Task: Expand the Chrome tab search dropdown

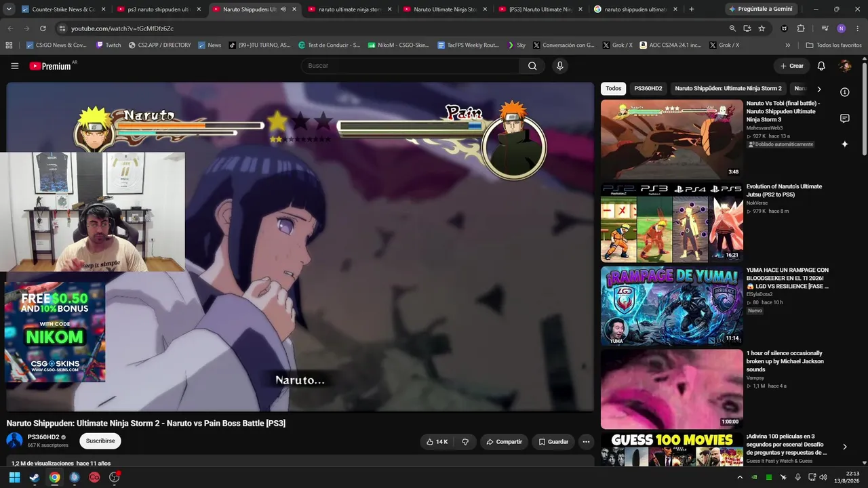Action: [x=9, y=9]
